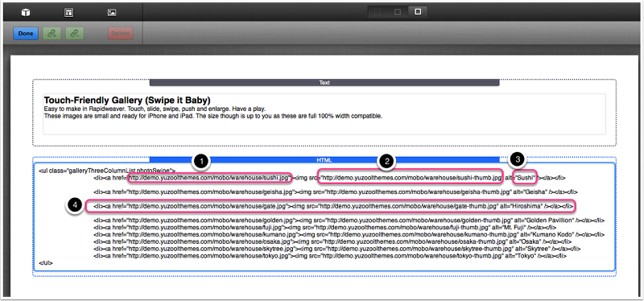Click the add link chain-plus button

click(x=52, y=34)
